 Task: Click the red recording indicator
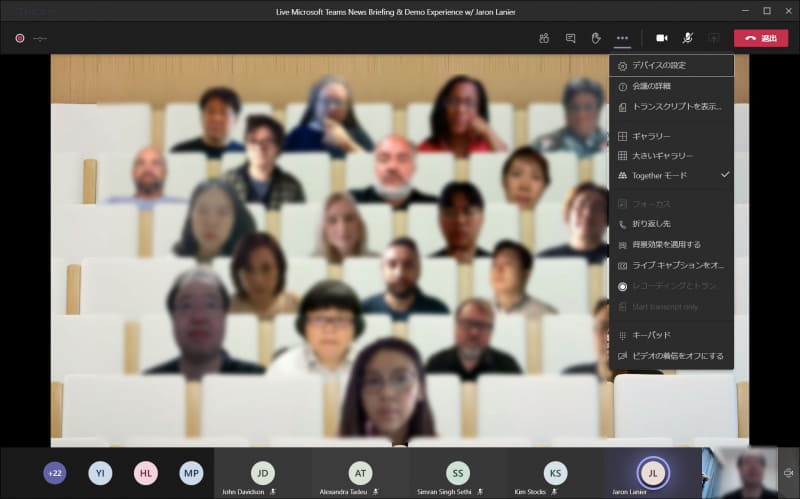(x=20, y=38)
